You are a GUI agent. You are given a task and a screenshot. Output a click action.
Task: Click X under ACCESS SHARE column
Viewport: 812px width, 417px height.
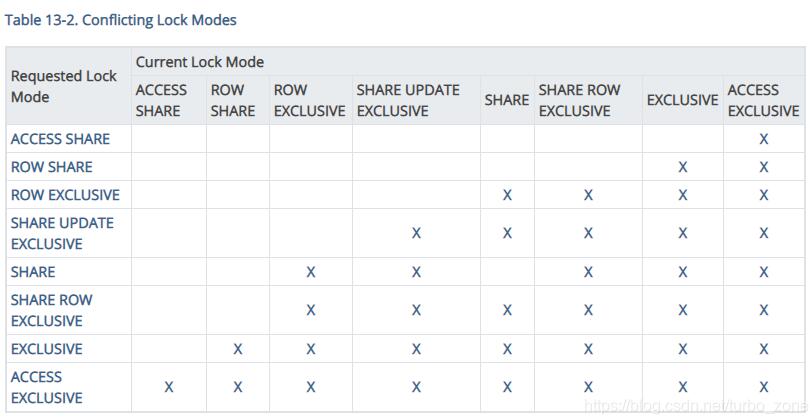[168, 387]
